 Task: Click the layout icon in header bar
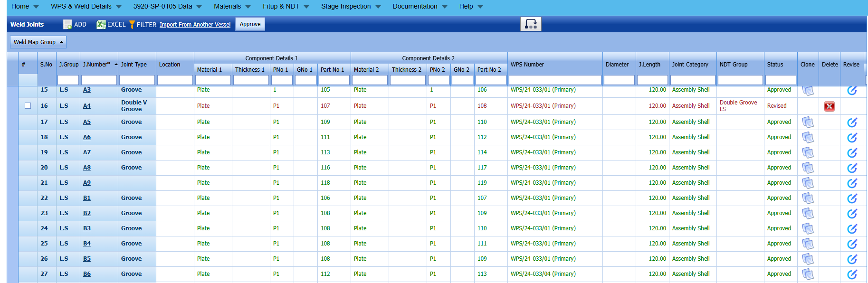(x=531, y=24)
